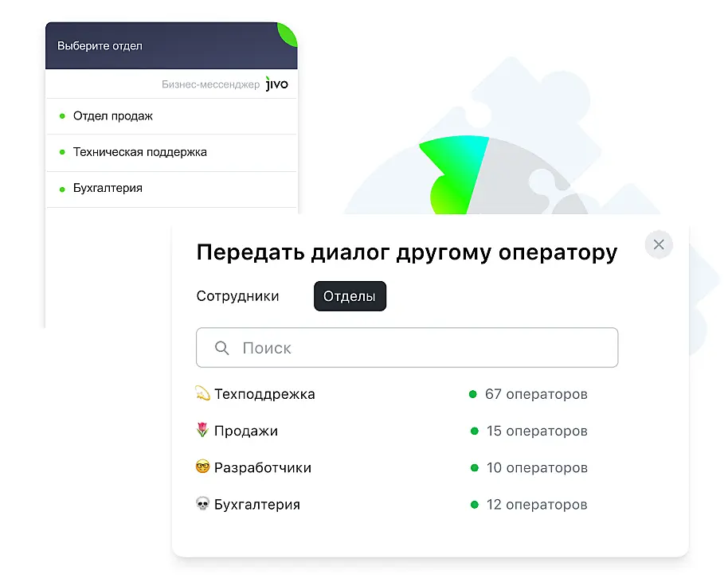The width and height of the screenshot is (728, 582).
Task: Click the Поиск search field
Action: click(407, 348)
